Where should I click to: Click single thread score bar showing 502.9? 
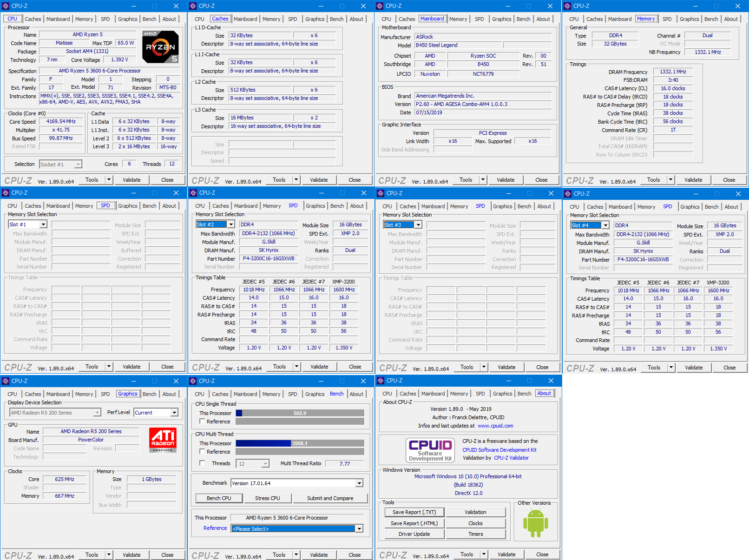300,413
